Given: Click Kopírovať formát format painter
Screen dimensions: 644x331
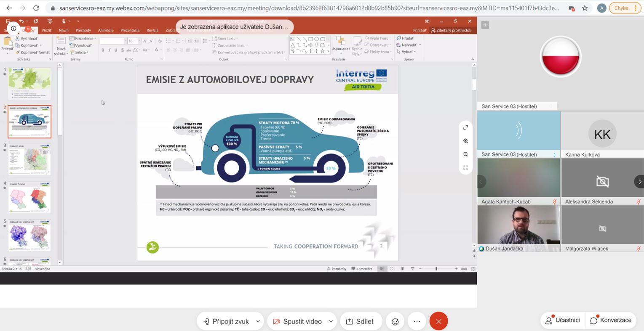Looking at the screenshot, I should (x=32, y=53).
